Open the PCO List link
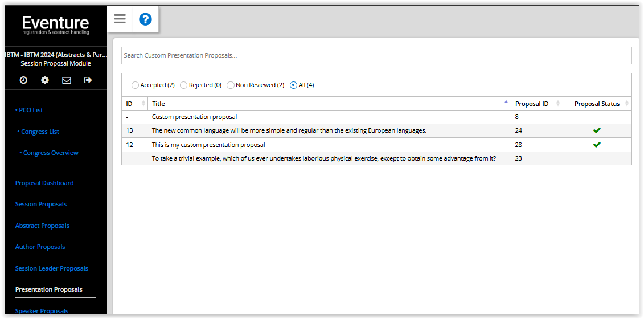This screenshot has height=319, width=644. click(28, 110)
